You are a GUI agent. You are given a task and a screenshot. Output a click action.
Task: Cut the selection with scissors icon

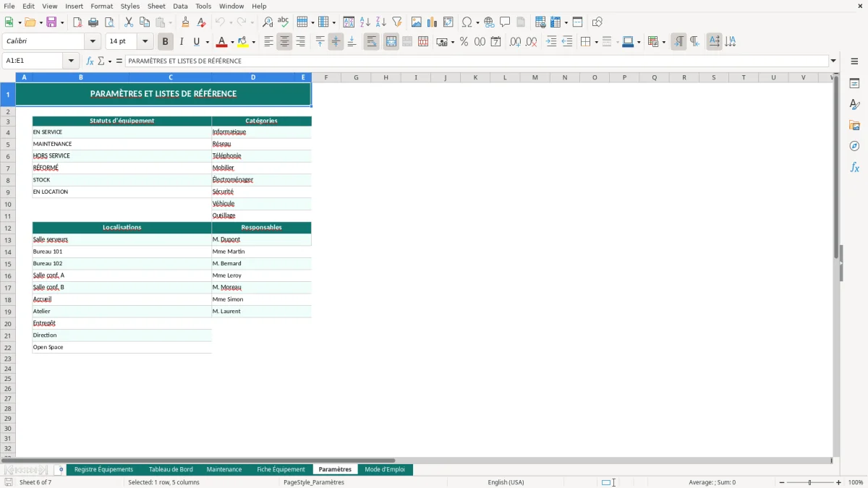(x=129, y=22)
